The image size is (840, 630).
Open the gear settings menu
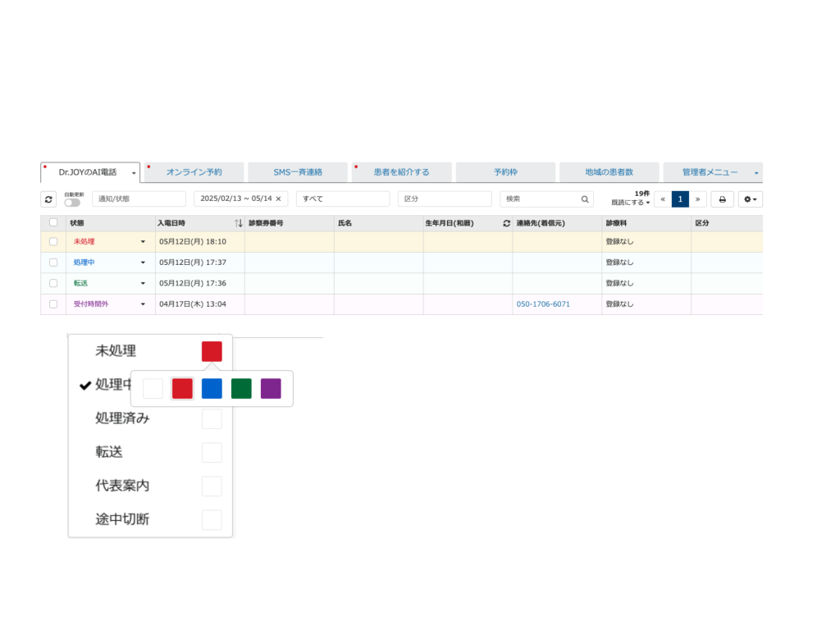(x=750, y=199)
